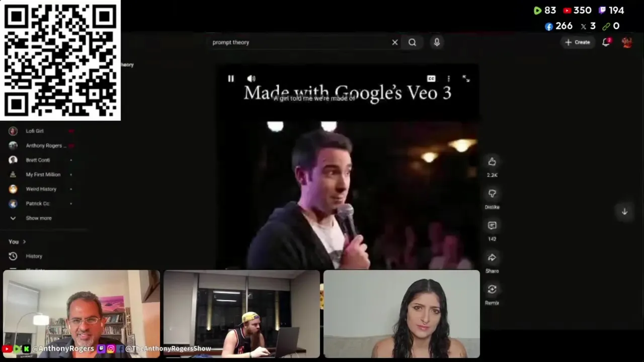The height and width of the screenshot is (362, 644).
Task: Start voice search with the microphone
Action: [437, 42]
